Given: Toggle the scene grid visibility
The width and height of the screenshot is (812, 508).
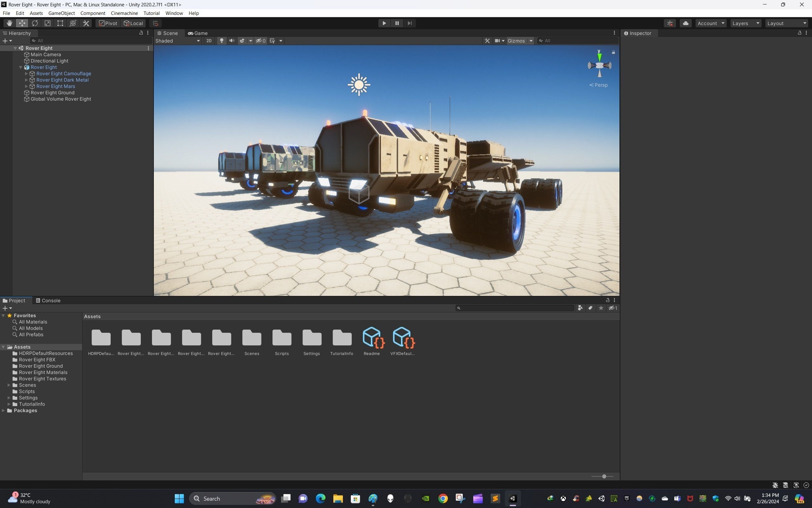Looking at the screenshot, I should point(272,41).
